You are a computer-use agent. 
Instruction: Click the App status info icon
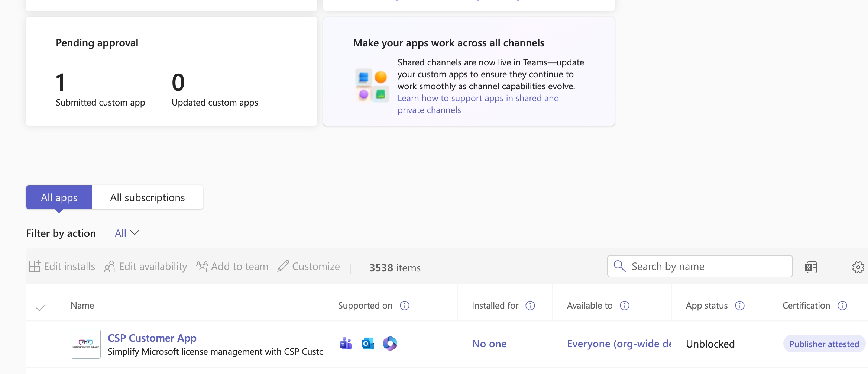(740, 306)
